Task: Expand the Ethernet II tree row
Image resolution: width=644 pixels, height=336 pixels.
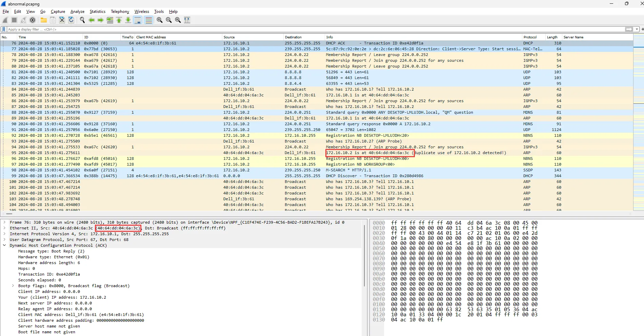Action: (x=4, y=228)
